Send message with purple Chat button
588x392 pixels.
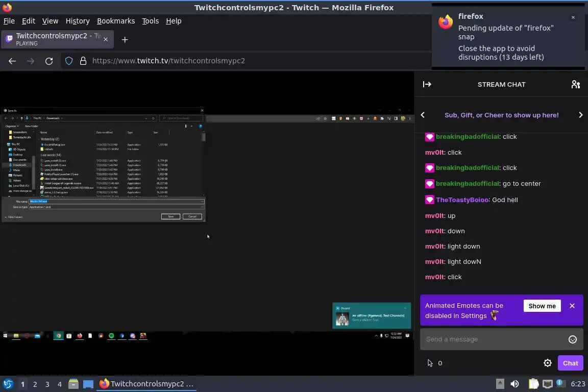pos(570,363)
